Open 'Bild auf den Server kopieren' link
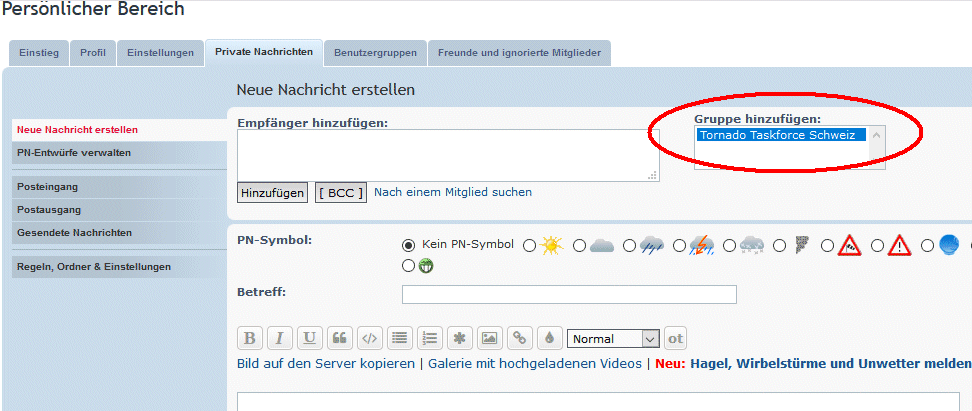 [326, 363]
